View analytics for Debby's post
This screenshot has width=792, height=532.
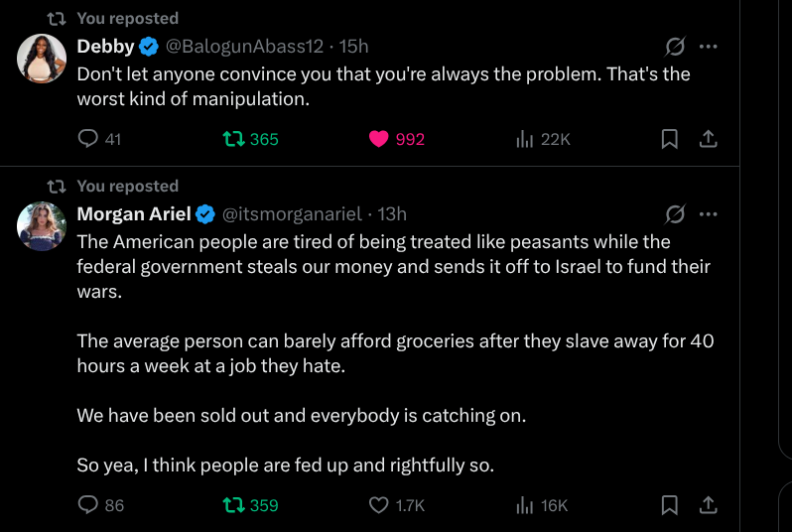526,139
